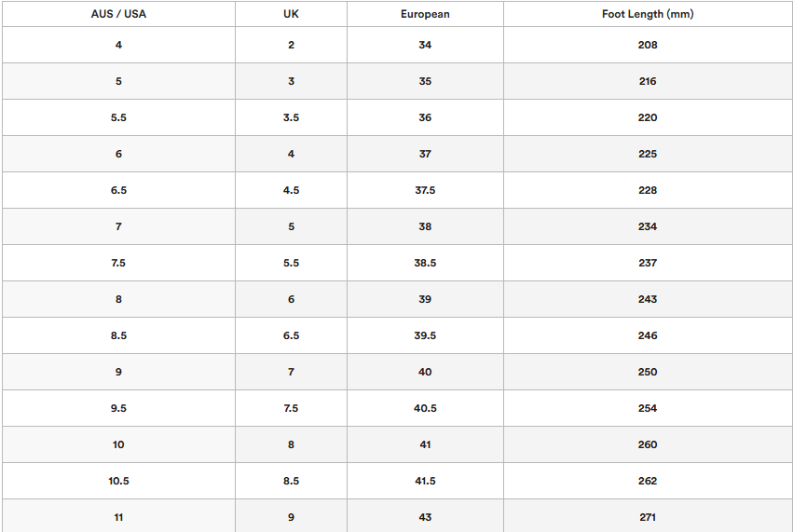The height and width of the screenshot is (532, 793).
Task: Click European size 41.5 cell
Action: point(425,481)
